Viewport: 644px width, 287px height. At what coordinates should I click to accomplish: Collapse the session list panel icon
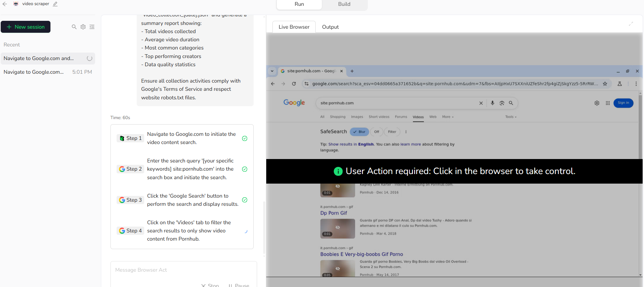pyautogui.click(x=92, y=27)
